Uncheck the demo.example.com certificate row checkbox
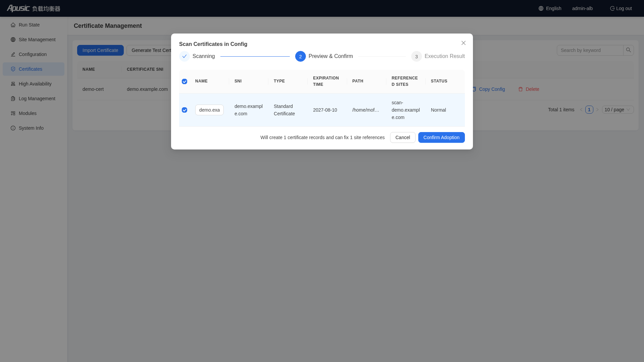 (x=184, y=110)
